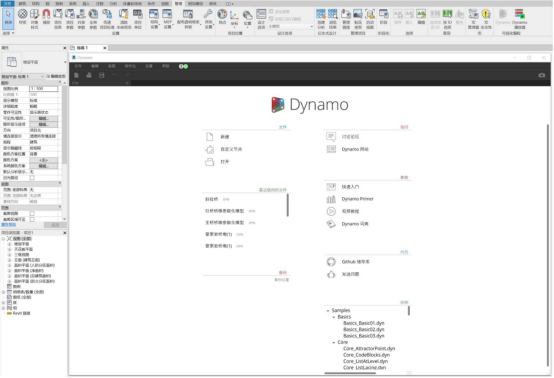Open the Github repository link
This screenshot has width=554, height=378.
click(x=355, y=262)
